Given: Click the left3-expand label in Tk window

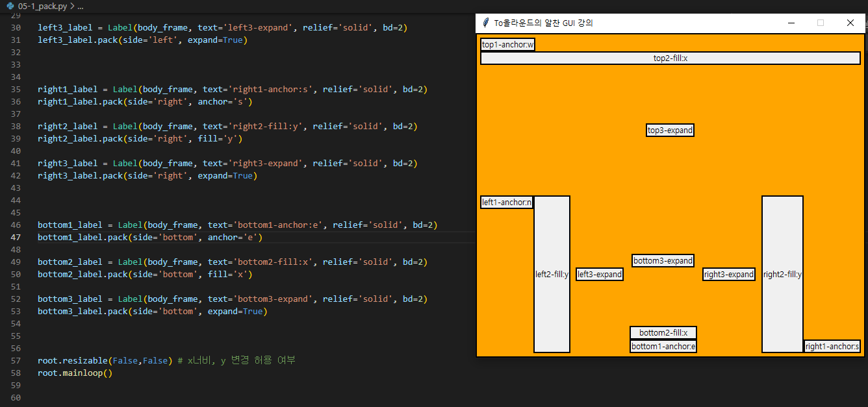Looking at the screenshot, I should pos(600,275).
